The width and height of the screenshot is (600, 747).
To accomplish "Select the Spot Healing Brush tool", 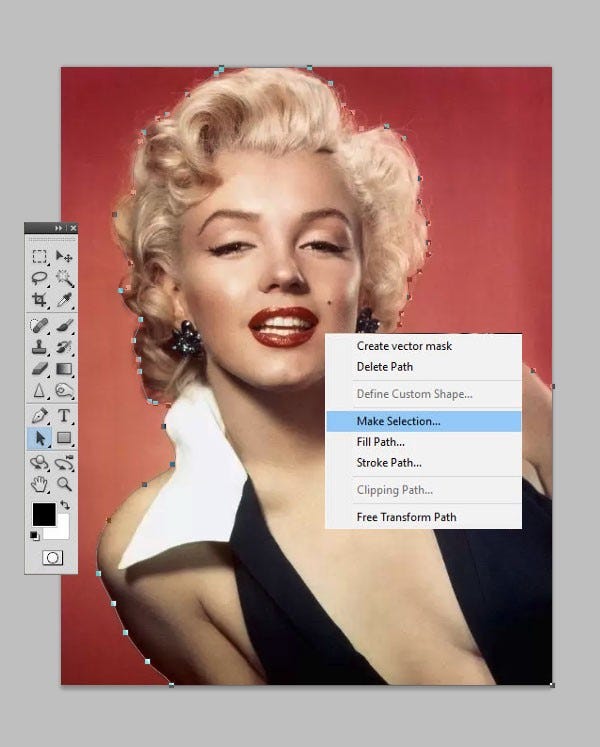I will [x=39, y=325].
